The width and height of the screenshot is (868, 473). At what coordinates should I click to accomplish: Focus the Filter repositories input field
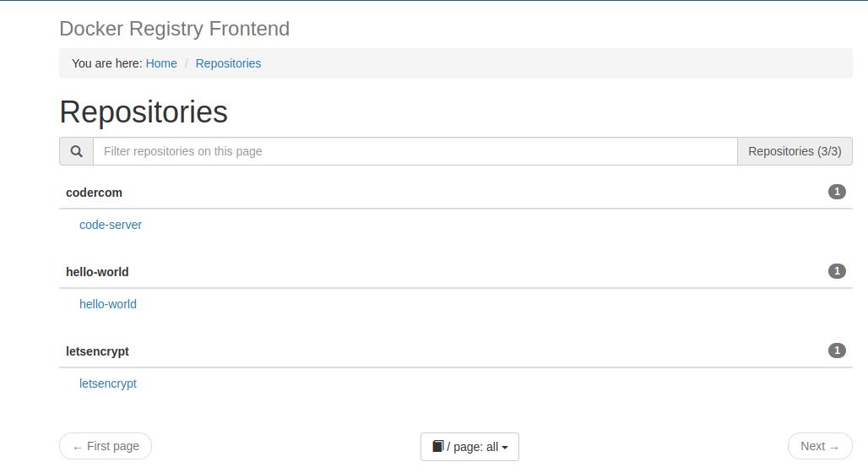point(415,151)
